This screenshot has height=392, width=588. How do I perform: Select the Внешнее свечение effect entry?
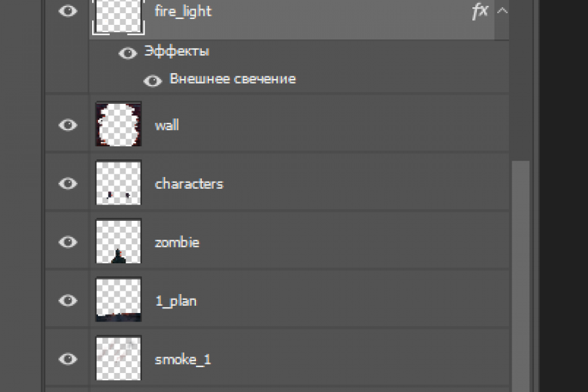tap(233, 79)
